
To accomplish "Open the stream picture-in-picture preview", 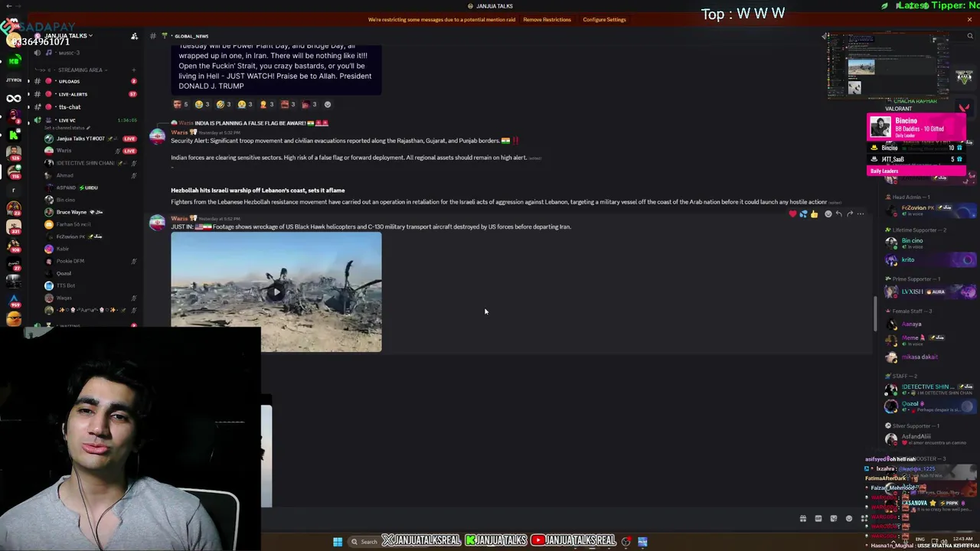I will click(x=888, y=67).
